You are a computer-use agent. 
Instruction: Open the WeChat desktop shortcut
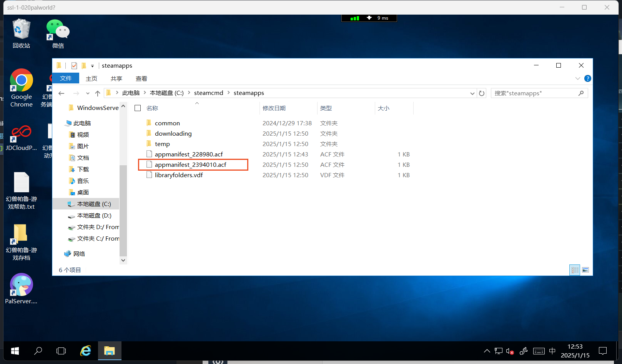click(x=58, y=34)
